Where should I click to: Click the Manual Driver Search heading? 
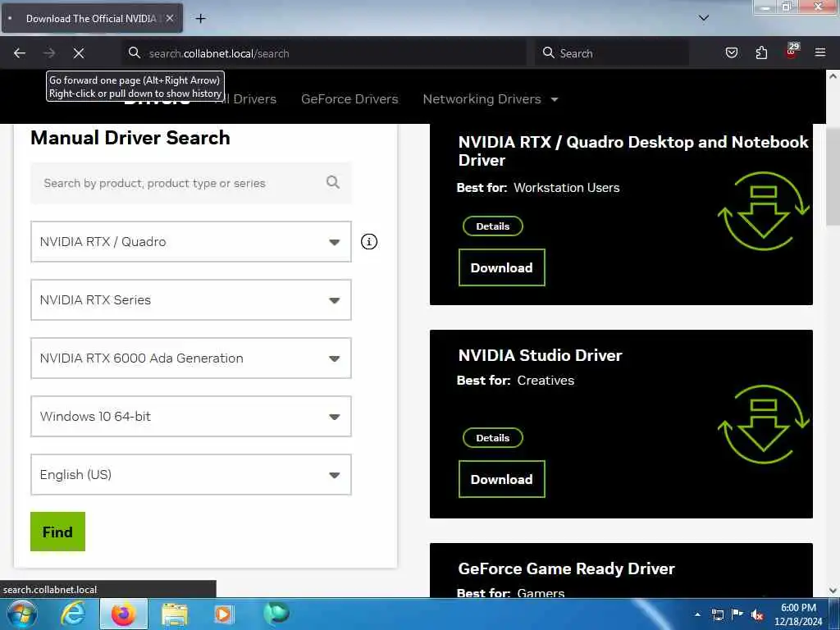(130, 138)
